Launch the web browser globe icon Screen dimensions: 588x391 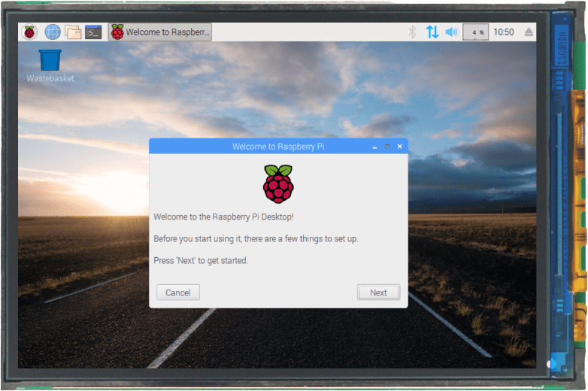[x=53, y=32]
